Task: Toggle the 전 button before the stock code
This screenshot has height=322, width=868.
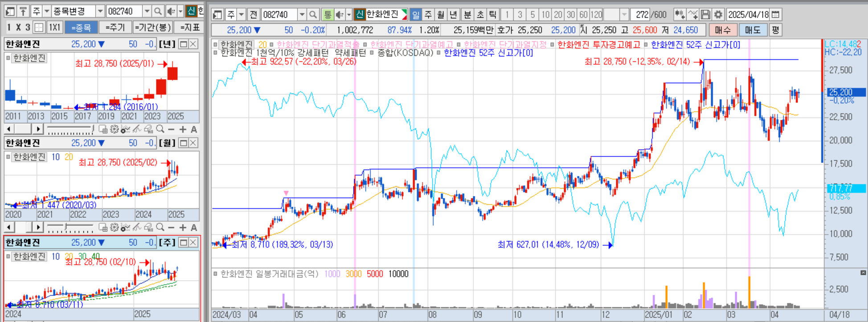Action: tap(254, 15)
